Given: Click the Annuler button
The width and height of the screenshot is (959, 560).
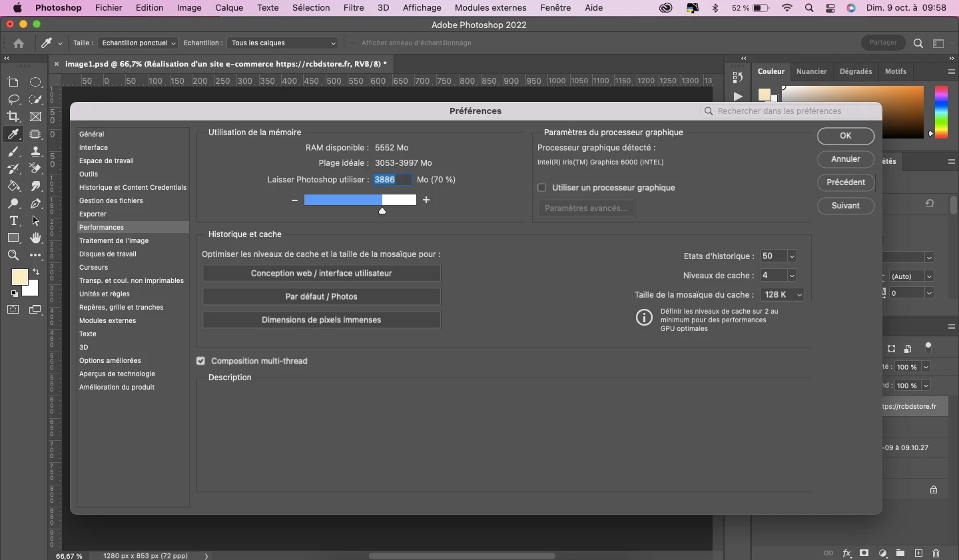Looking at the screenshot, I should tap(846, 159).
